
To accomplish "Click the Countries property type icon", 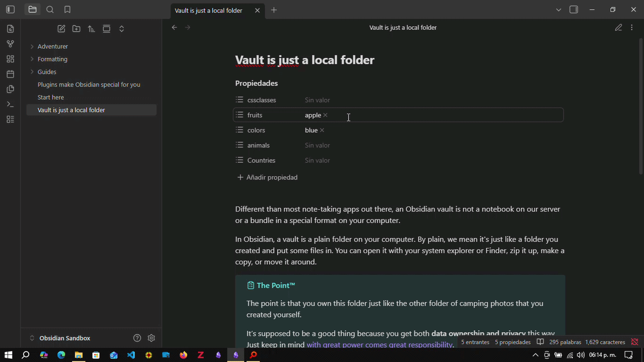I will (239, 160).
